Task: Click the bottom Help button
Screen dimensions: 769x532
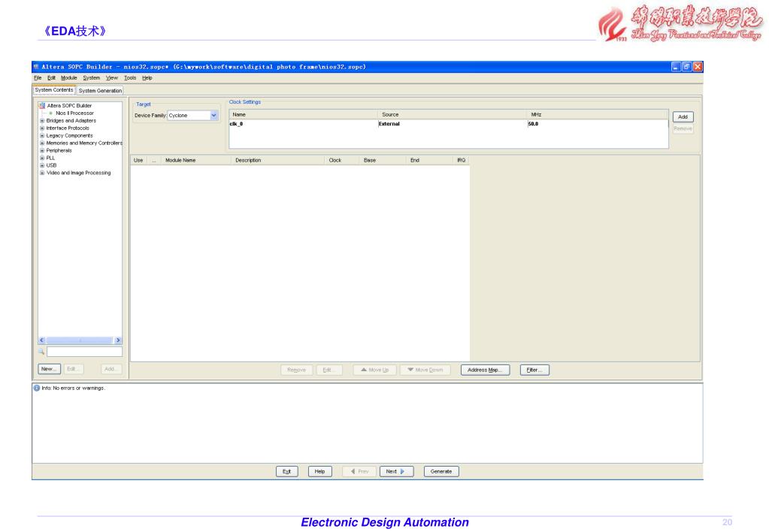Action: 319,472
